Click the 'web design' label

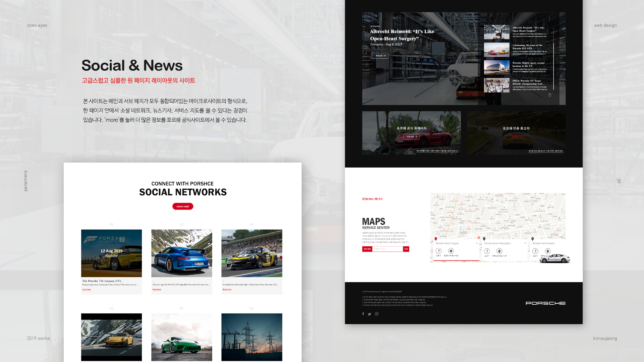(x=605, y=25)
